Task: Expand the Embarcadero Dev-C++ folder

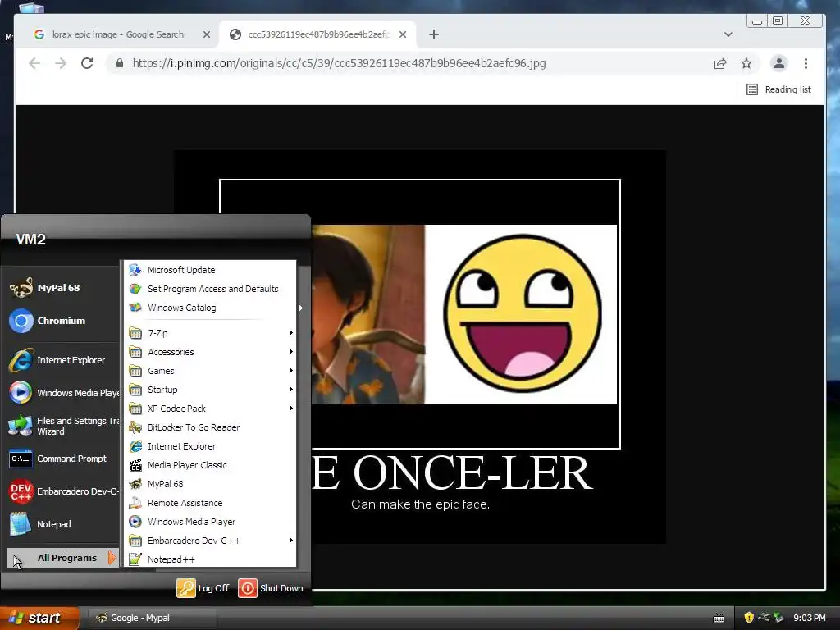Action: [209, 541]
